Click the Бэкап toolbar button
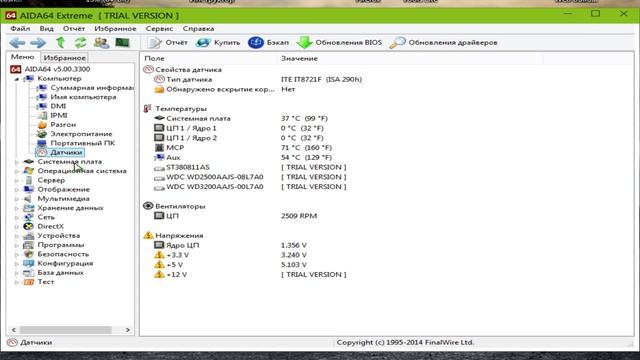The width and height of the screenshot is (640, 360). coord(268,42)
